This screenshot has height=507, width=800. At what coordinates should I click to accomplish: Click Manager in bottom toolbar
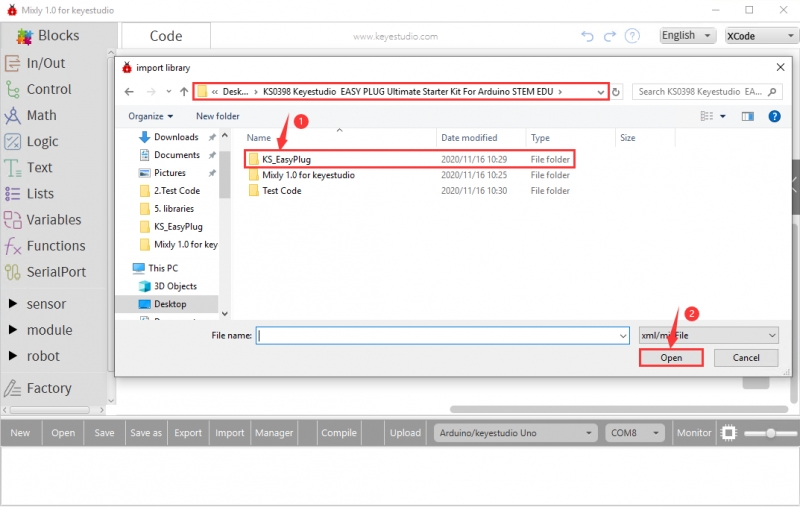tap(274, 433)
